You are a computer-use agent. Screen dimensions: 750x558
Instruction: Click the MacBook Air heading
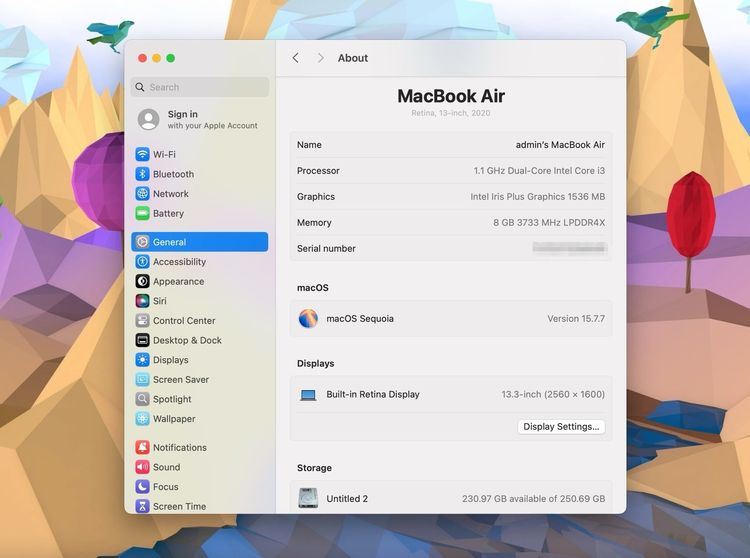tap(451, 96)
